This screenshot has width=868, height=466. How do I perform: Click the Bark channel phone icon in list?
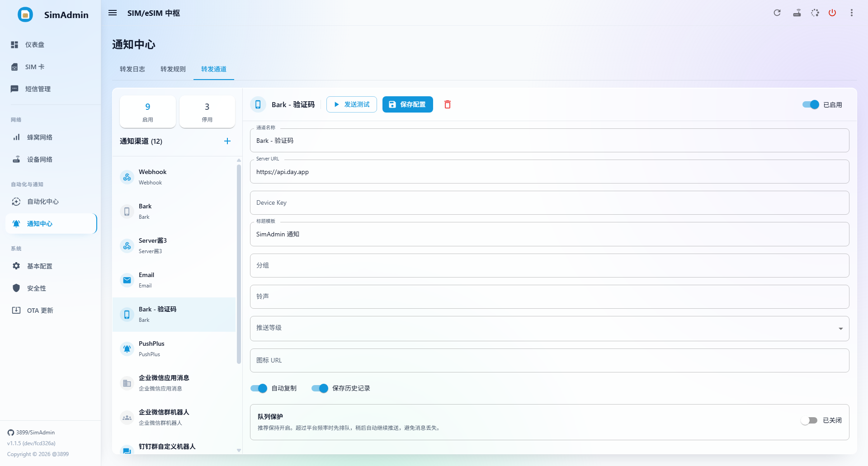click(x=127, y=212)
